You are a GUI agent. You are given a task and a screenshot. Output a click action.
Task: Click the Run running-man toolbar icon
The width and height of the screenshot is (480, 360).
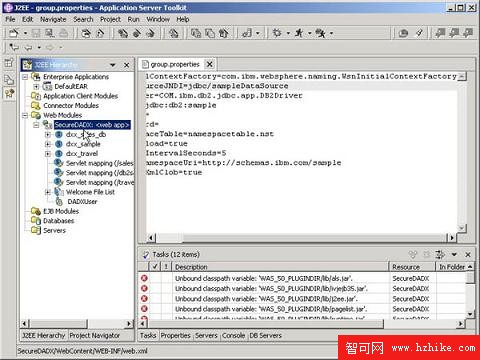(x=299, y=33)
